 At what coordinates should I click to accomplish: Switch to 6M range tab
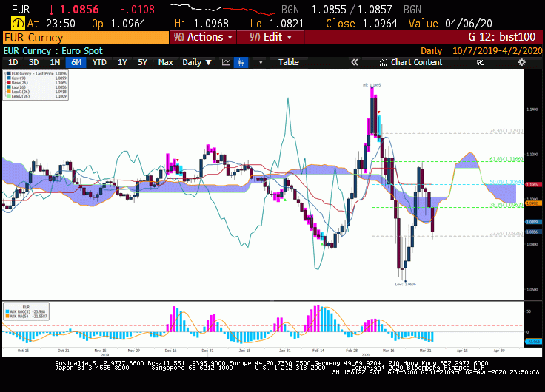[x=76, y=62]
